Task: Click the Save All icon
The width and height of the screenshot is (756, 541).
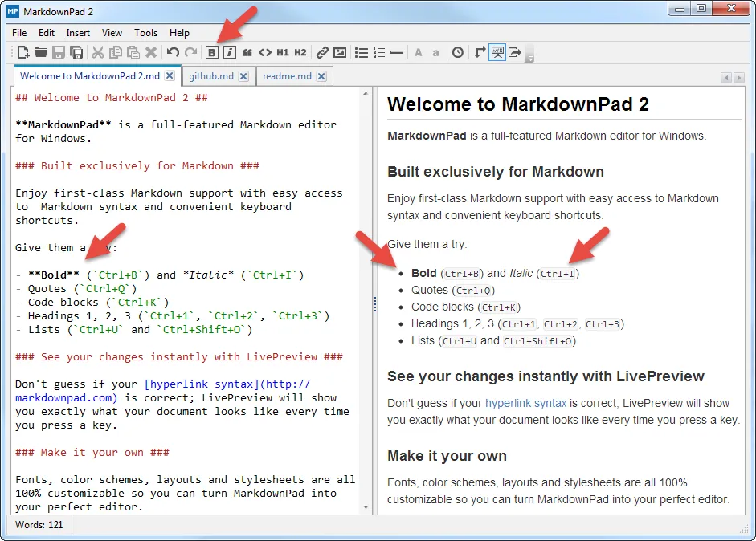Action: coord(76,52)
